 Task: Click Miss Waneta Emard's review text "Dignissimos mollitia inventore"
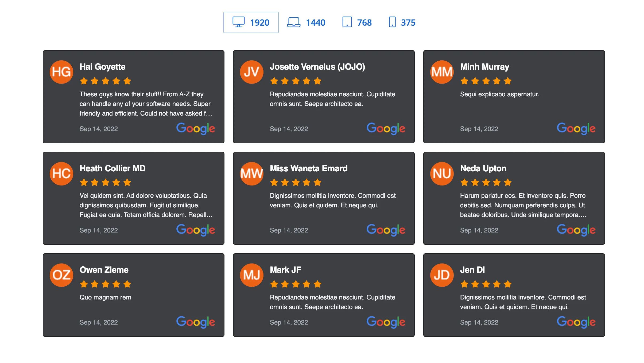[x=333, y=200]
